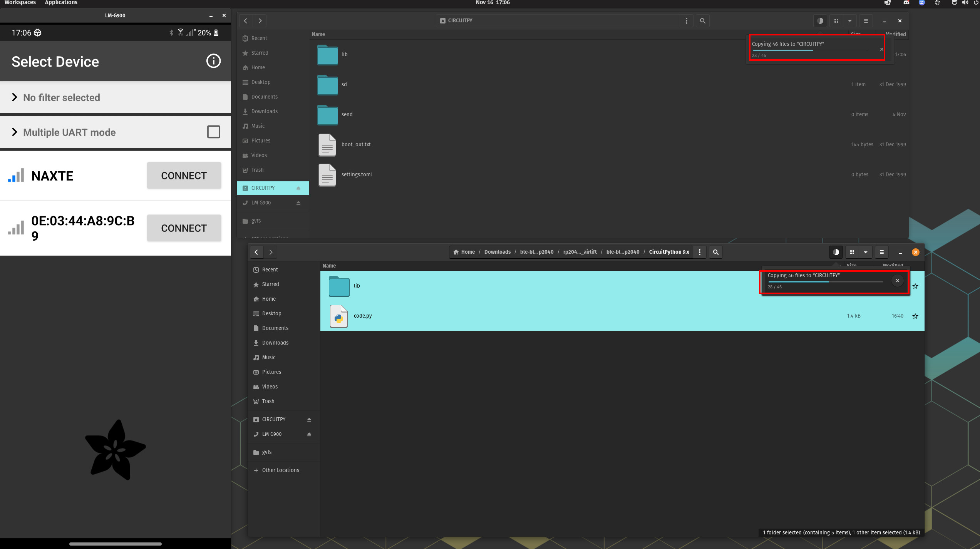Open the Applications menu in the top bar
Image resolution: width=980 pixels, height=549 pixels.
pyautogui.click(x=61, y=3)
